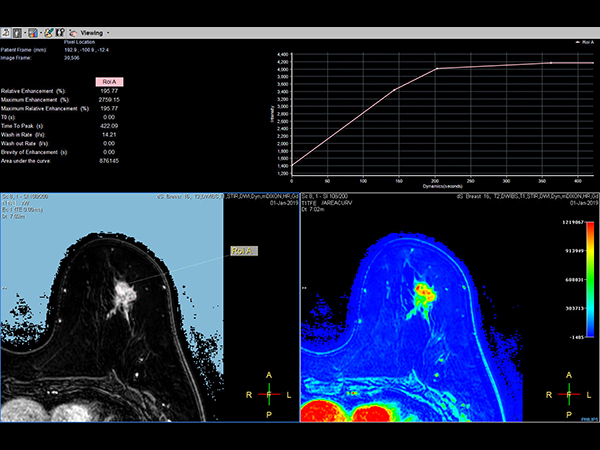Click the orientation marker in the grayscale image
This screenshot has height=450, width=600.
(270, 394)
